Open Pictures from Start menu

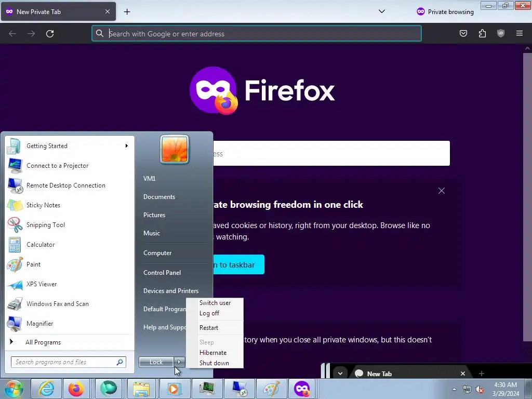[x=154, y=215]
